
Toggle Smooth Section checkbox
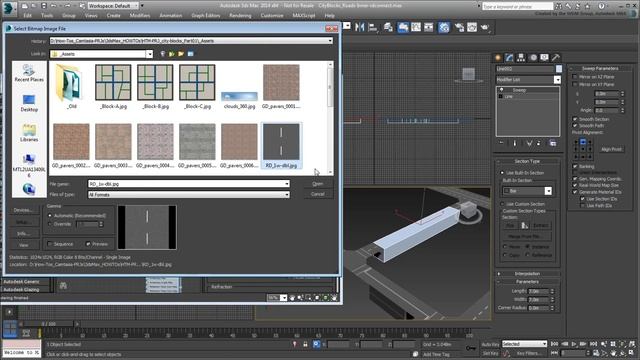[x=575, y=119]
